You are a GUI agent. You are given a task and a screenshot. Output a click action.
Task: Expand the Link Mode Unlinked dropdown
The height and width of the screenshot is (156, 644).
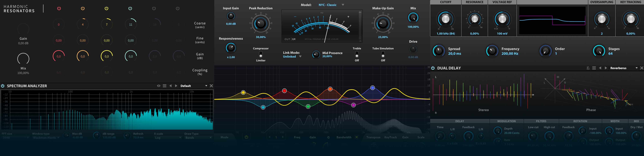(x=300, y=57)
